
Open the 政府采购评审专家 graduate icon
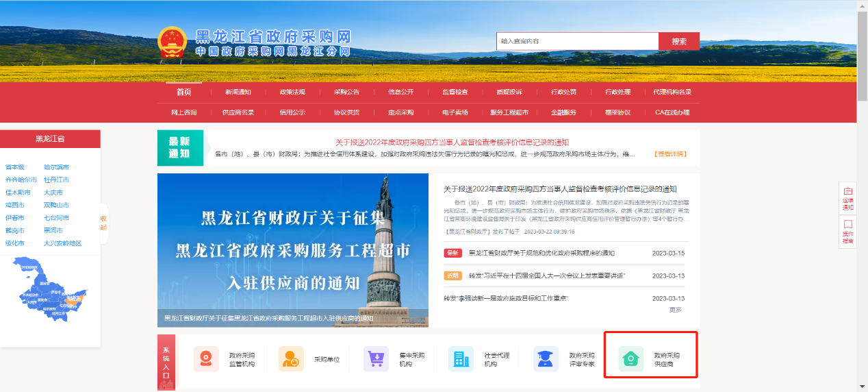pyautogui.click(x=546, y=359)
